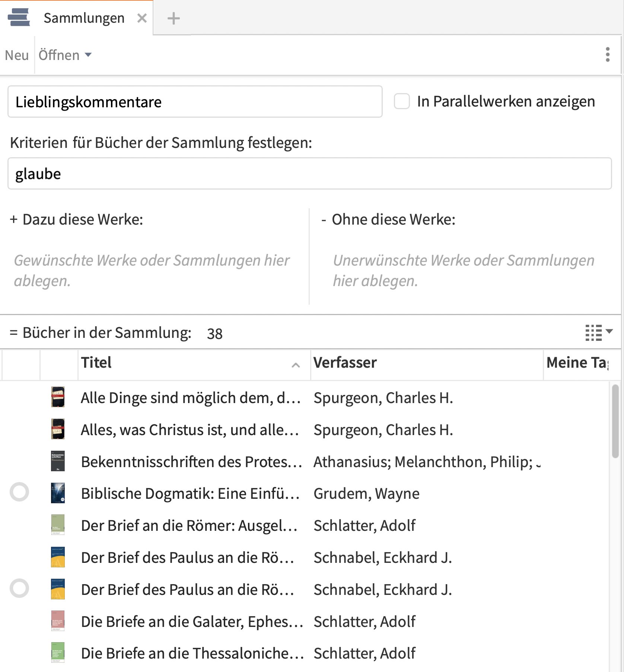Open cover of Alle Dinge sind möglich
624x672 pixels.
(58, 397)
